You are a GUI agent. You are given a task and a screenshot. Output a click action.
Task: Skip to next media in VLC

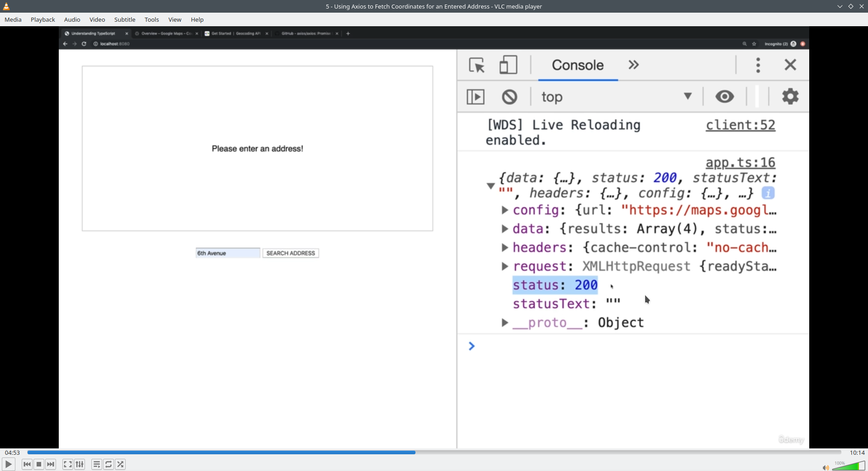pos(51,464)
